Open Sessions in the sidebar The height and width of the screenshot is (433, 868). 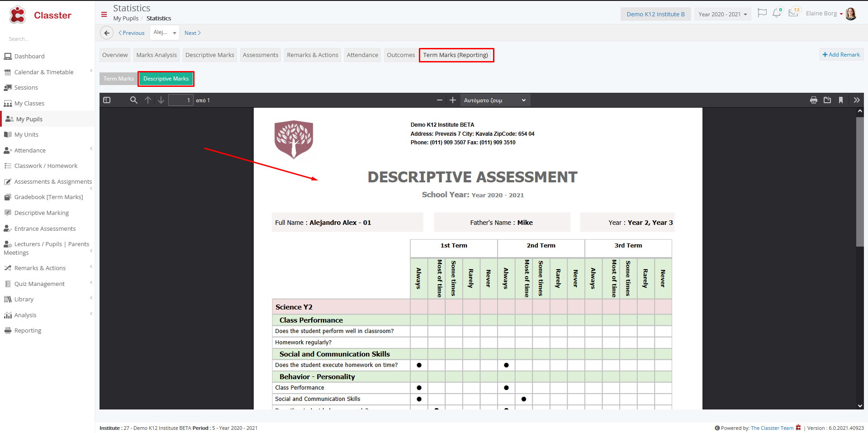click(26, 87)
